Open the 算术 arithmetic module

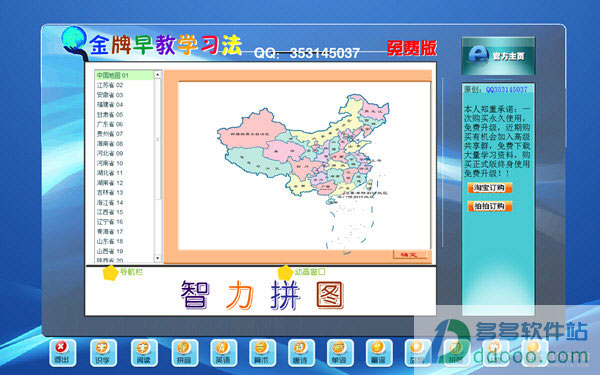262,352
